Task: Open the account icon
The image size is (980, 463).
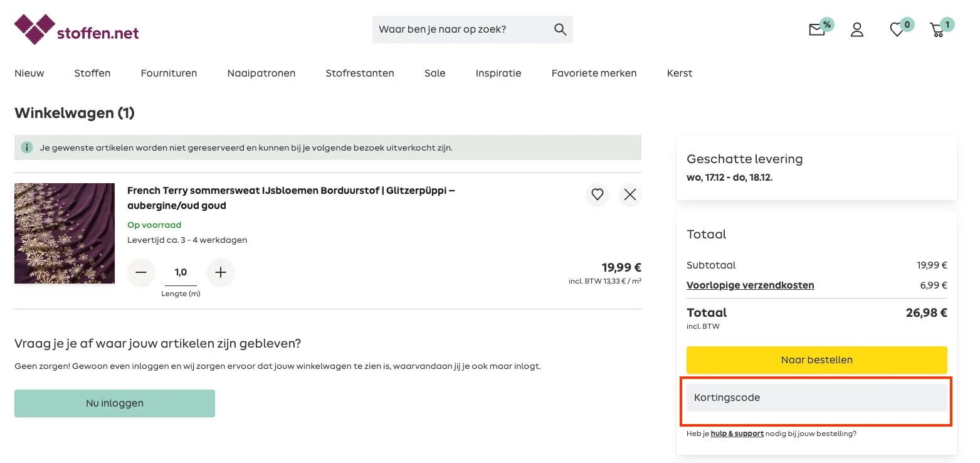Action: pos(856,29)
